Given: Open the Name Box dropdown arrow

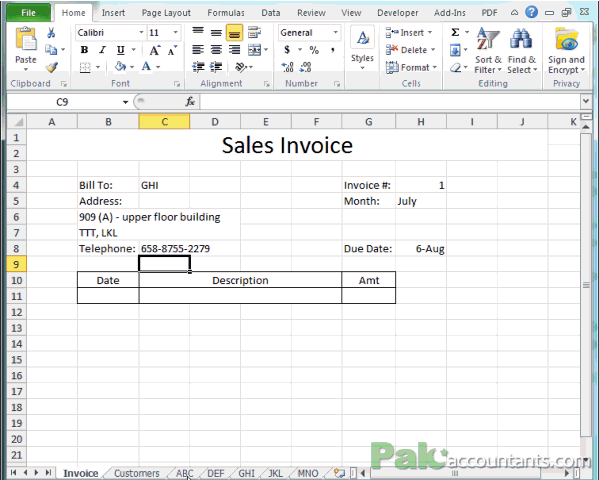Looking at the screenshot, I should click(x=125, y=102).
